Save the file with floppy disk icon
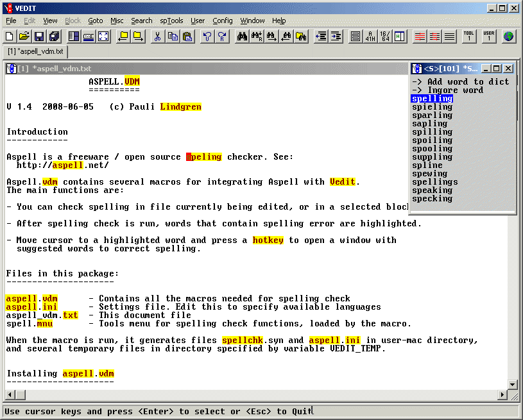 click(x=39, y=37)
